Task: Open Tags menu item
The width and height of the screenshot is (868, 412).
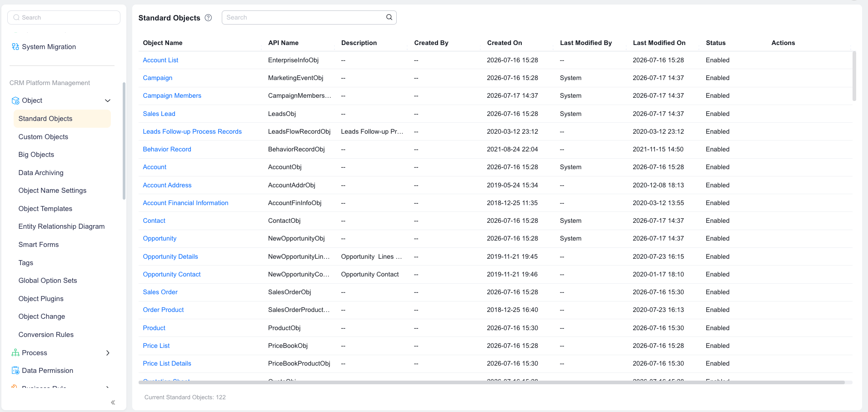Action: tap(26, 263)
